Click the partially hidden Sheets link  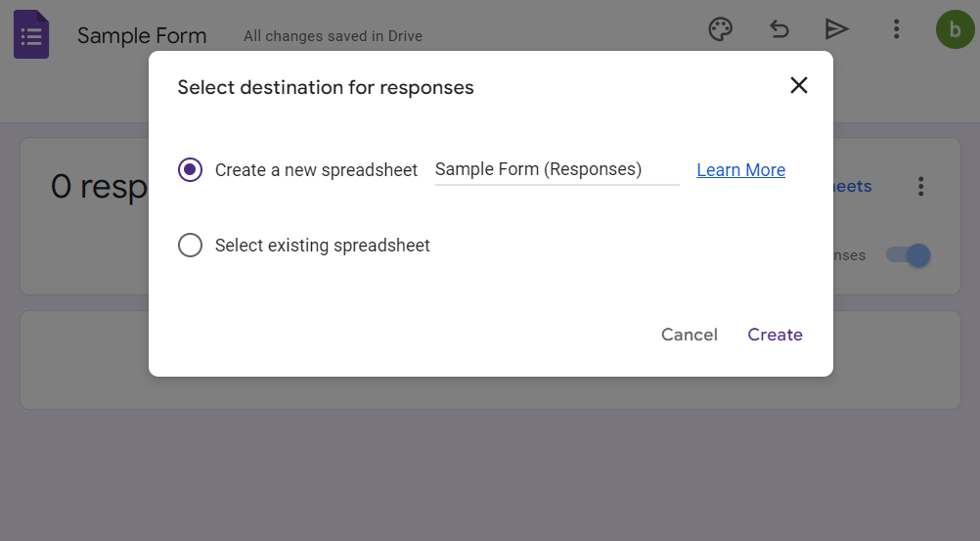click(853, 187)
